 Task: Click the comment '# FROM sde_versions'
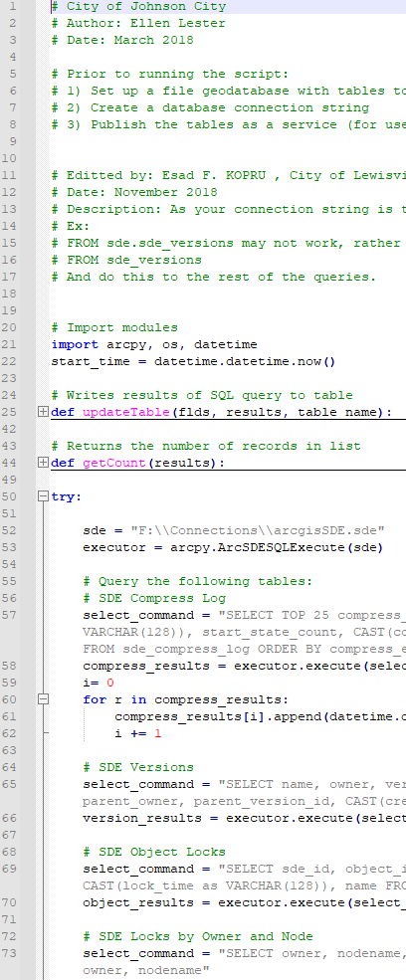pyautogui.click(x=126, y=260)
